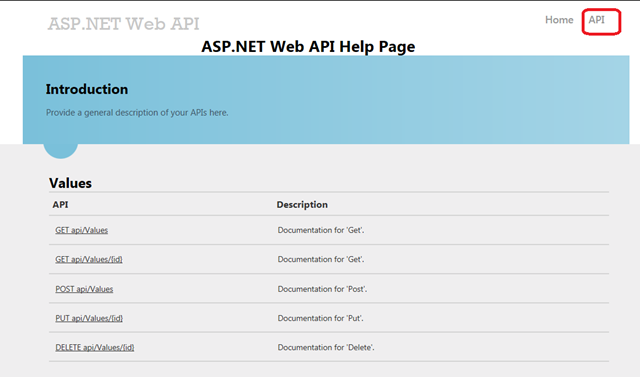
Task: Click the Values section heading
Action: click(x=70, y=183)
